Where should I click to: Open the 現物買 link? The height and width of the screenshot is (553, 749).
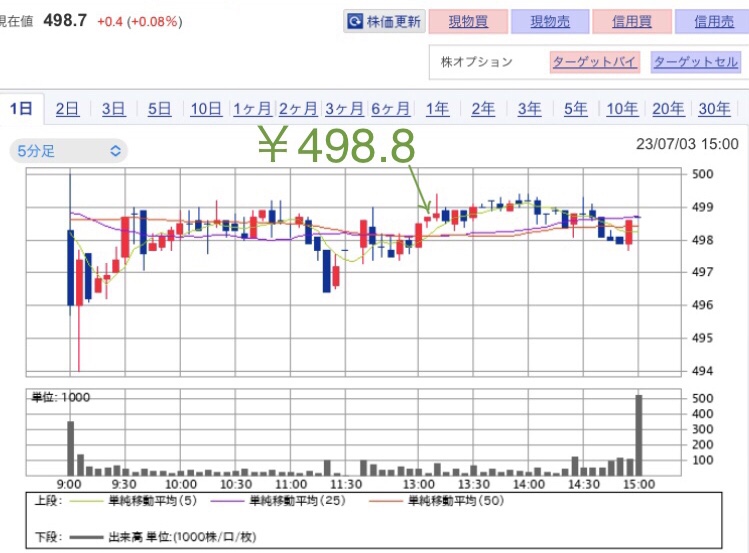468,21
